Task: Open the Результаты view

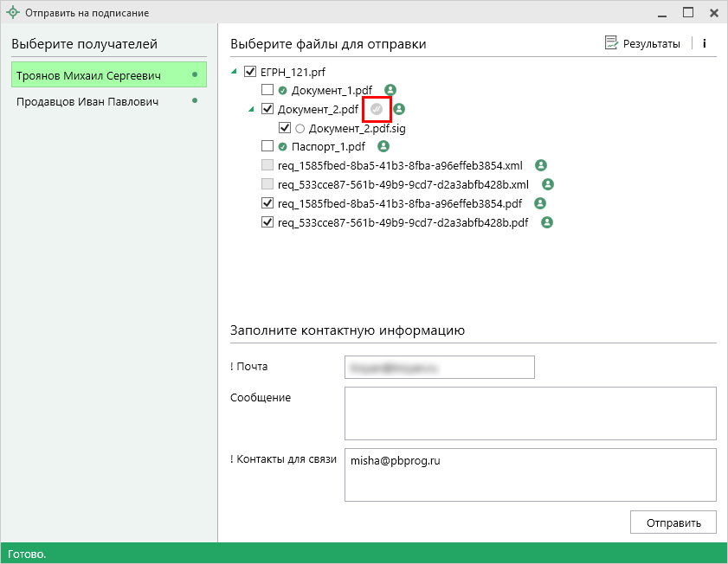Action: click(x=642, y=43)
